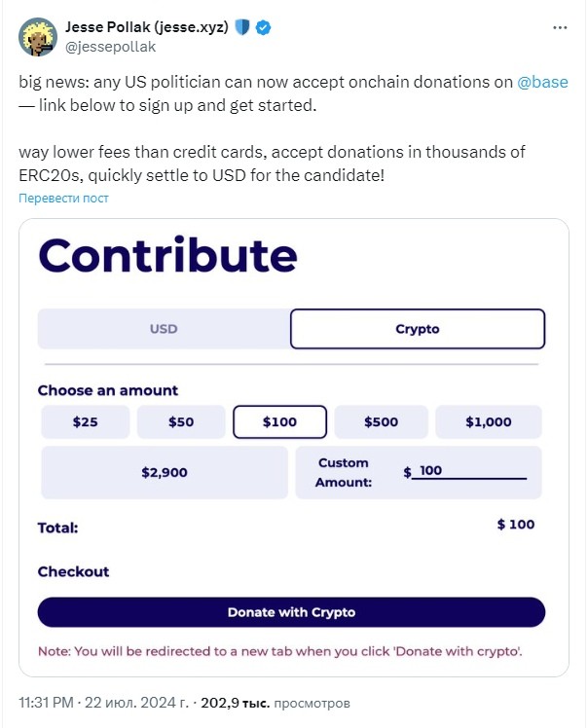Click the 'Перевести пост' translate link
Viewport: 588px width, 728px height.
point(63,199)
